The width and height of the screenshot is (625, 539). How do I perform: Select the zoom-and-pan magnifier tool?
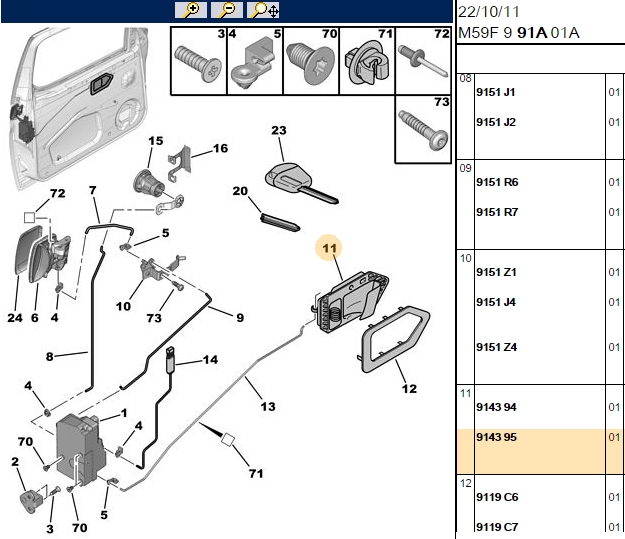(x=263, y=10)
